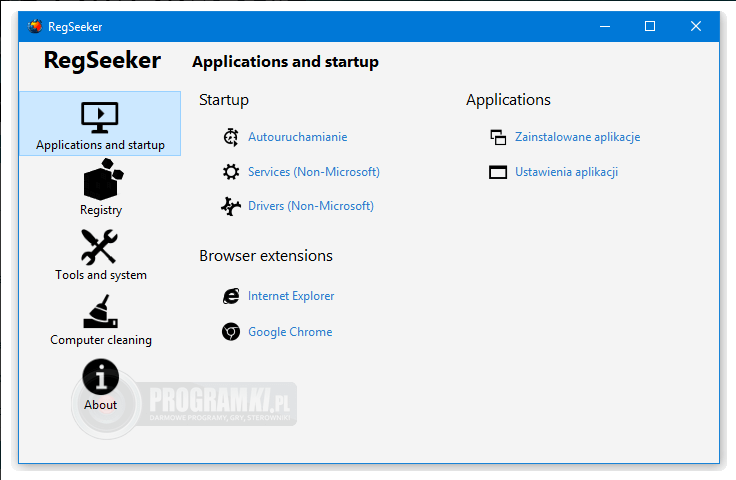Click the large RegSeeker logo text
This screenshot has height=480, width=736.
(102, 61)
